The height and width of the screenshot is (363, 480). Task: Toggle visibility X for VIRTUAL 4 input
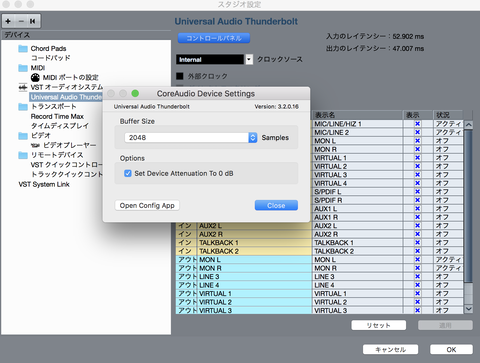(x=417, y=183)
